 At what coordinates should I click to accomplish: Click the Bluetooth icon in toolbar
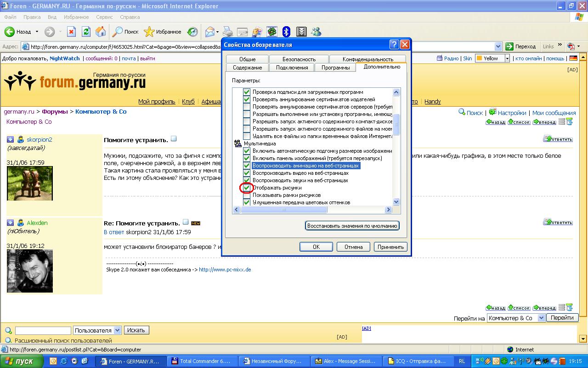pos(286,32)
